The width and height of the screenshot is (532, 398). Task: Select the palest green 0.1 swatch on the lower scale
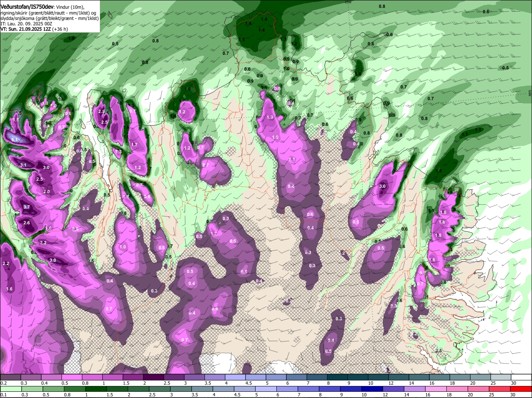[10, 388]
